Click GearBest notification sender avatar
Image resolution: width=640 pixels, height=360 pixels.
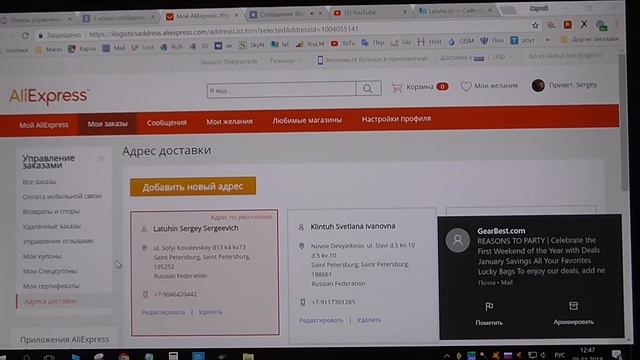(x=458, y=240)
